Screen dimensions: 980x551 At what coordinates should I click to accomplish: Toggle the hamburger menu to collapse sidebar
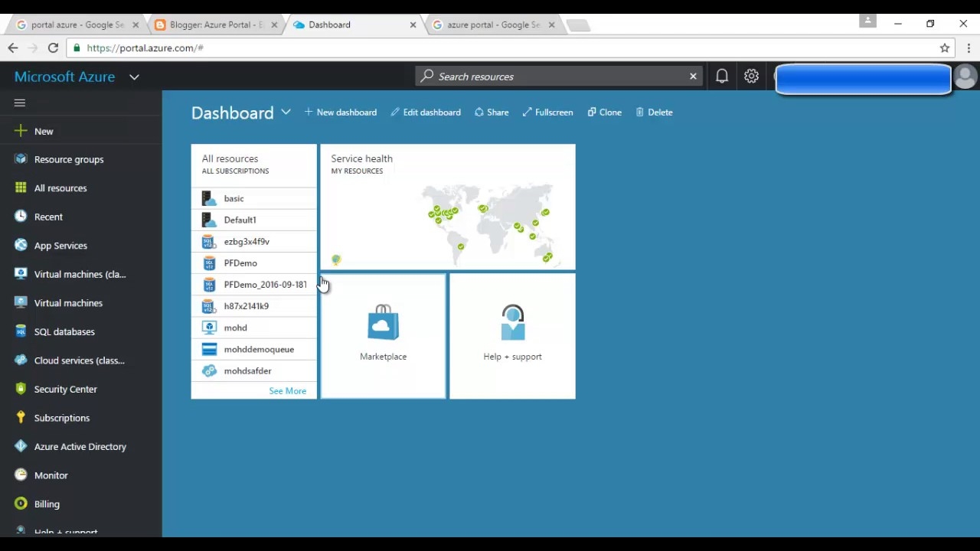(x=20, y=103)
